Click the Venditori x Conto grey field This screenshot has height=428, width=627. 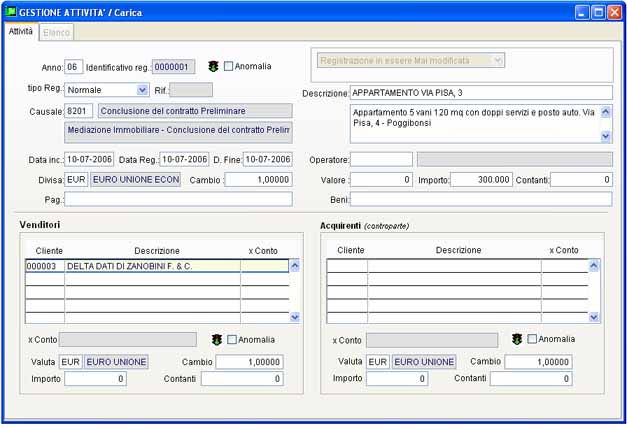point(128,340)
